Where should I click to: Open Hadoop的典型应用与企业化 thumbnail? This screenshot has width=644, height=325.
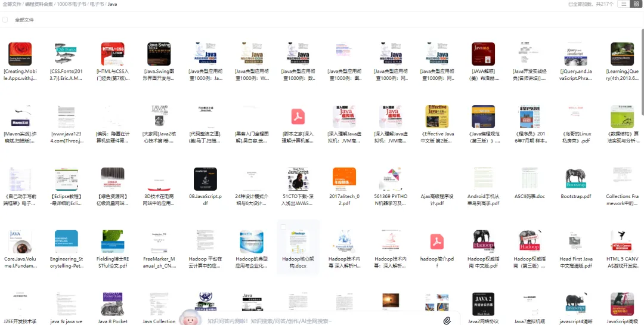coord(252,241)
